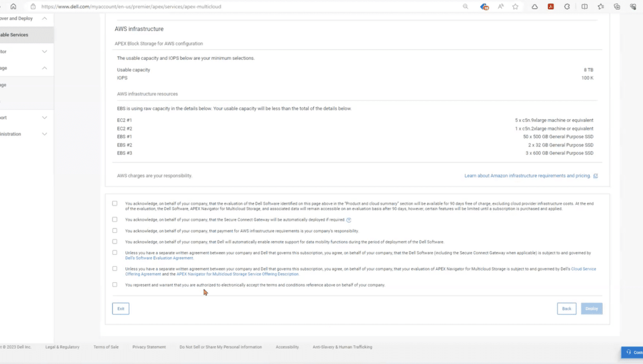643x364 pixels.
Task: Tick the AWS infrastructure payment responsibility checkbox
Action: (x=115, y=231)
